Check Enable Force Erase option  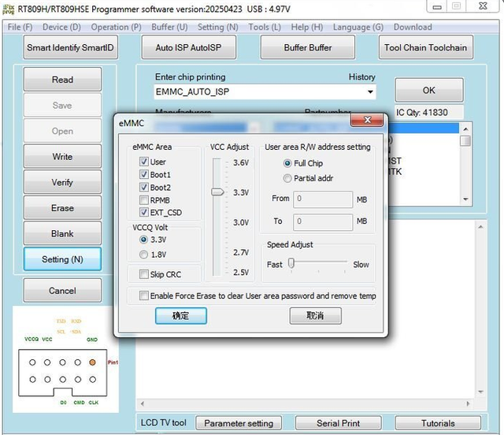click(143, 296)
